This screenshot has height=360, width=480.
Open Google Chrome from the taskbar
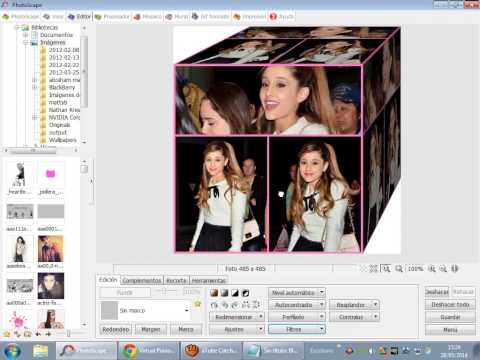(149, 350)
